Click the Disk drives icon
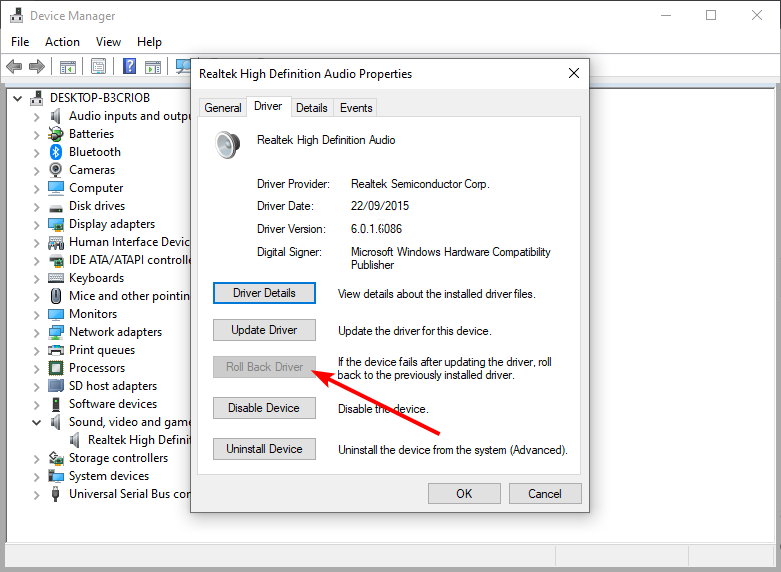The width and height of the screenshot is (781, 572). tap(56, 207)
